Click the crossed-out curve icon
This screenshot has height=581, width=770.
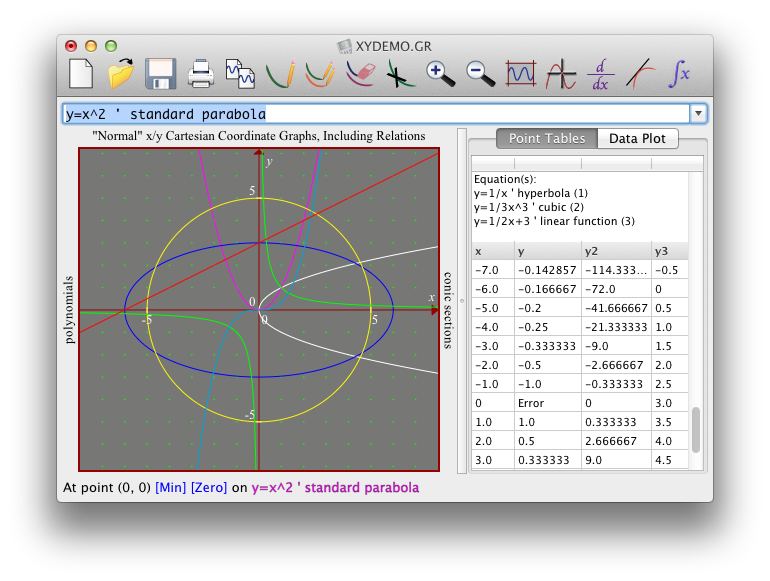[x=400, y=74]
